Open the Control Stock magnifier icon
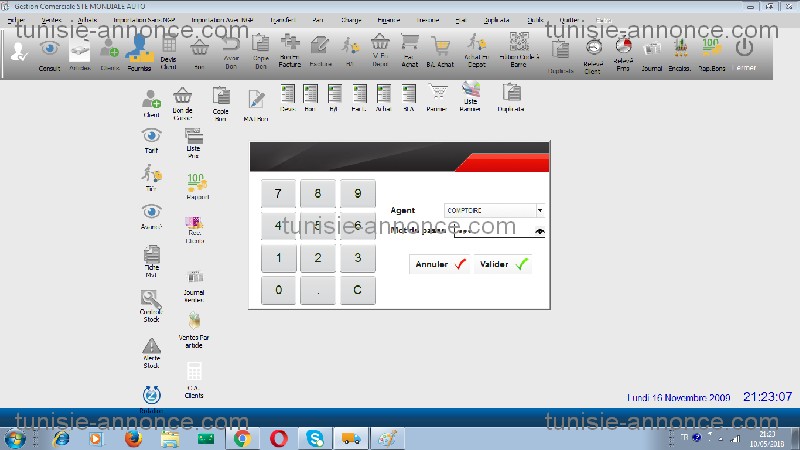Image resolution: width=800 pixels, height=450 pixels. 151,304
